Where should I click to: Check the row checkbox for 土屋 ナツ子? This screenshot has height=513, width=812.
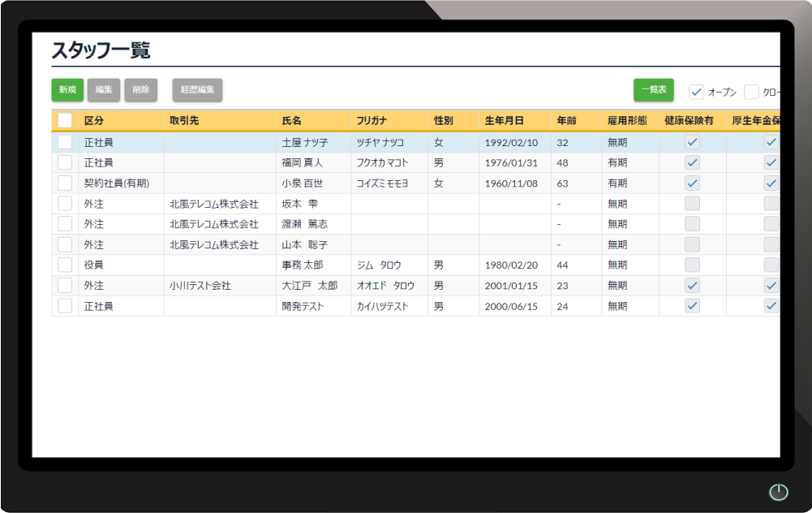pos(65,141)
